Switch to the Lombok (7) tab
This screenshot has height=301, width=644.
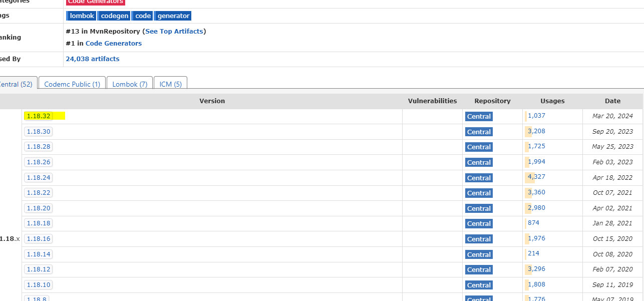click(130, 84)
